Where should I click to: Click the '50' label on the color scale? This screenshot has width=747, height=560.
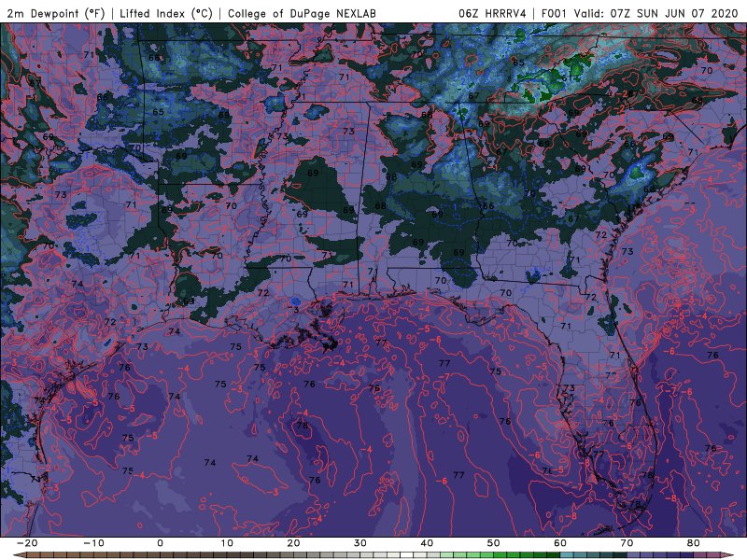pos(494,543)
